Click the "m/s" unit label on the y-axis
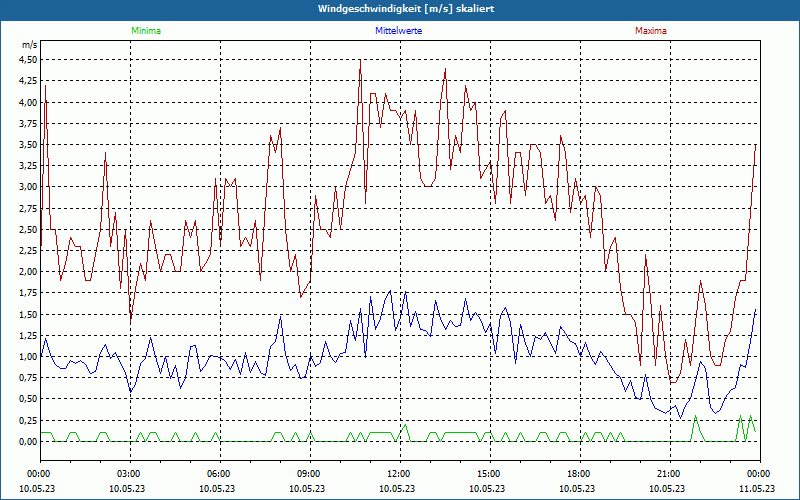The height and width of the screenshot is (500, 800). (30, 45)
